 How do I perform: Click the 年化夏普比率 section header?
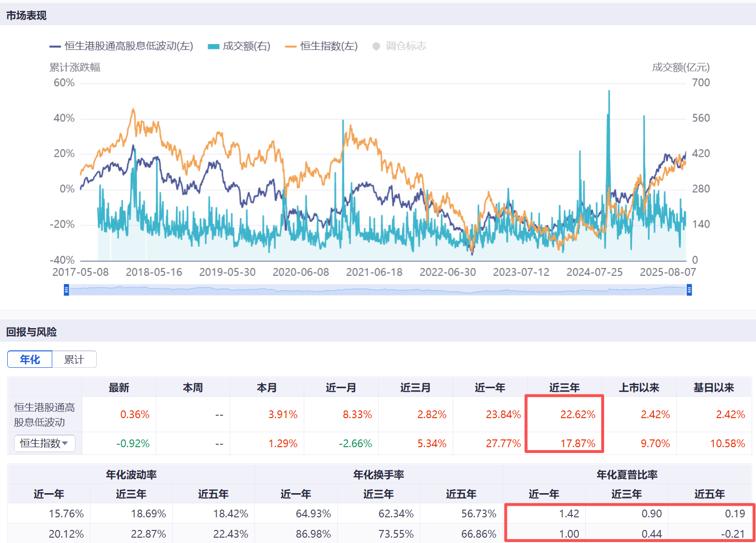(x=627, y=475)
